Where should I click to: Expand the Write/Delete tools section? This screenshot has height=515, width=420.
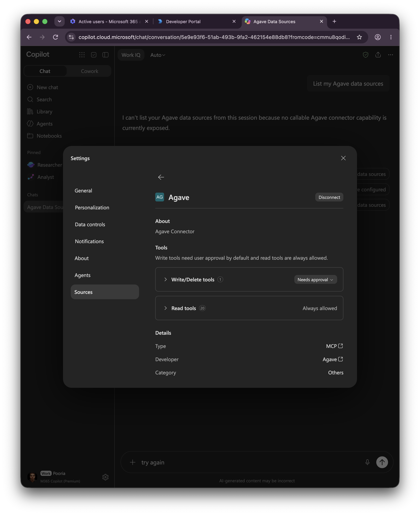(166, 280)
